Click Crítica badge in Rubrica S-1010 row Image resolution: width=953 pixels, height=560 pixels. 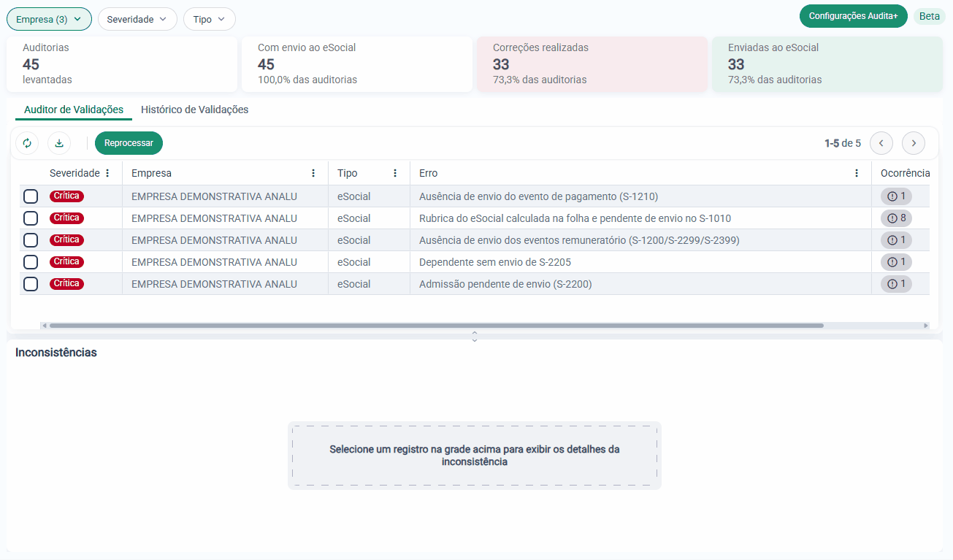[66, 218]
